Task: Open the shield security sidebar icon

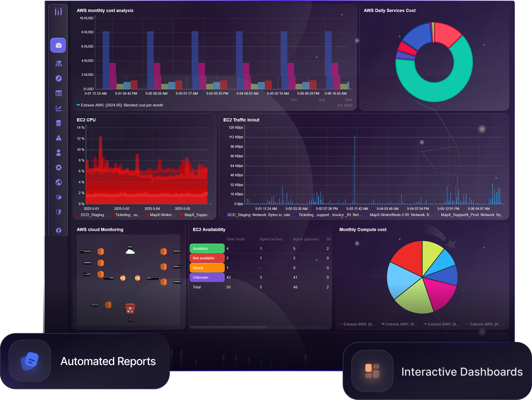Action: pyautogui.click(x=59, y=212)
